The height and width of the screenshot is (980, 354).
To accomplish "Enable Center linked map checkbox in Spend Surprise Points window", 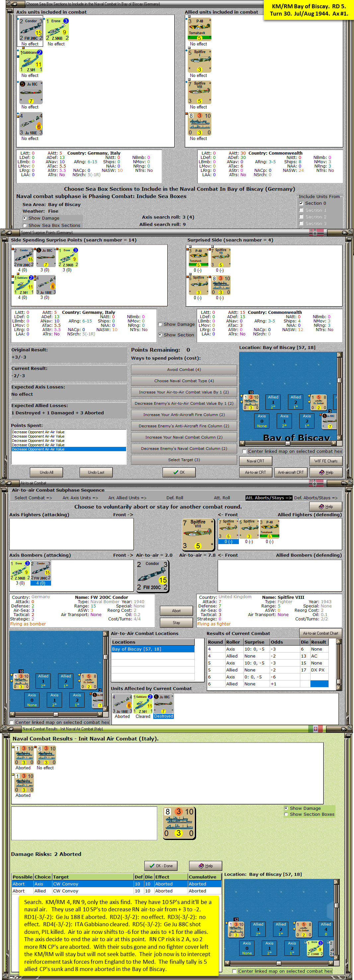I will (245, 451).
